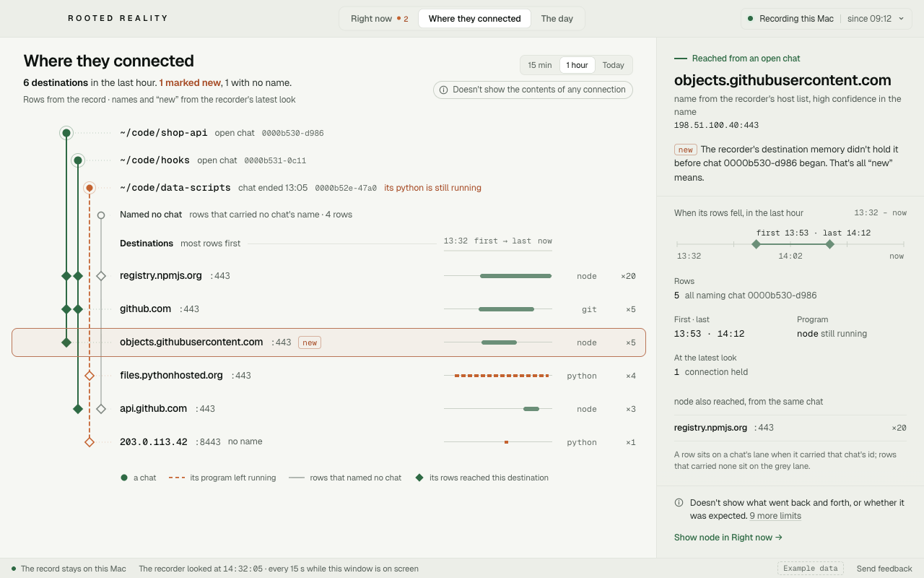Select the files.pythonhosted.org destination row
Screen dimensions: 924x578
(328, 376)
